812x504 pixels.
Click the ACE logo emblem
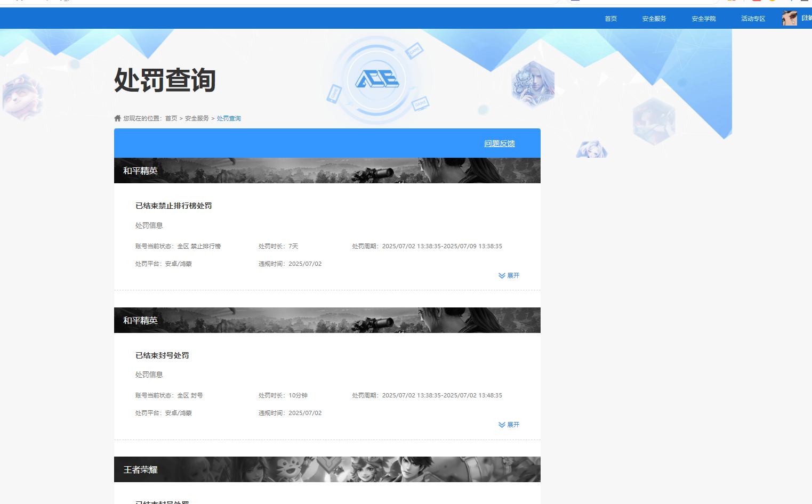(x=377, y=79)
